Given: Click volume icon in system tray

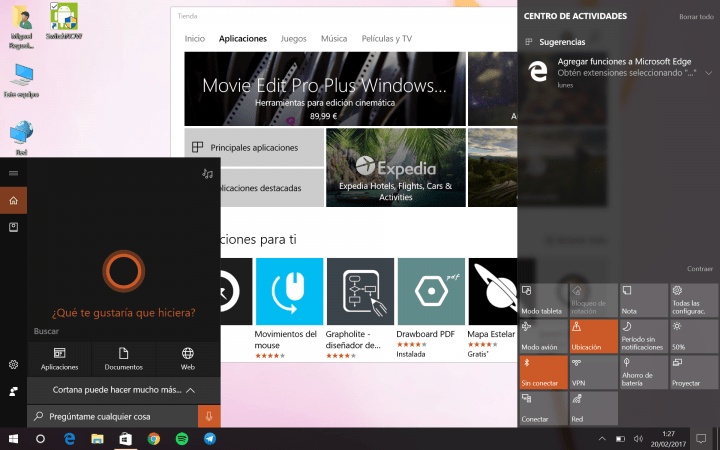Looking at the screenshot, I should (638, 439).
